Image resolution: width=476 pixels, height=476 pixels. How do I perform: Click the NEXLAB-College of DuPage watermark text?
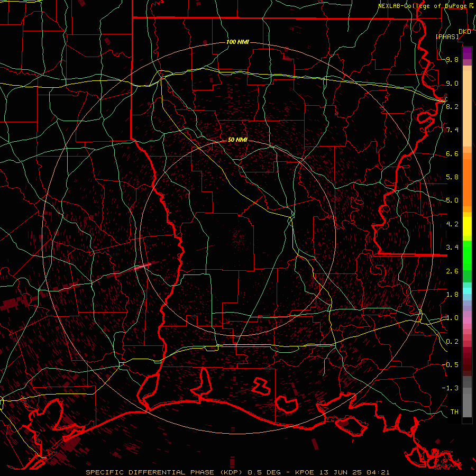[422, 6]
